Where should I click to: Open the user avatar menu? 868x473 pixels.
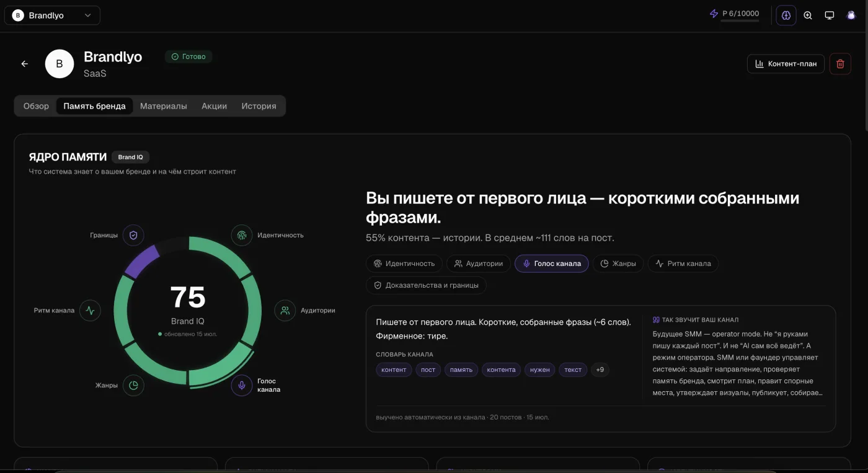tap(851, 15)
